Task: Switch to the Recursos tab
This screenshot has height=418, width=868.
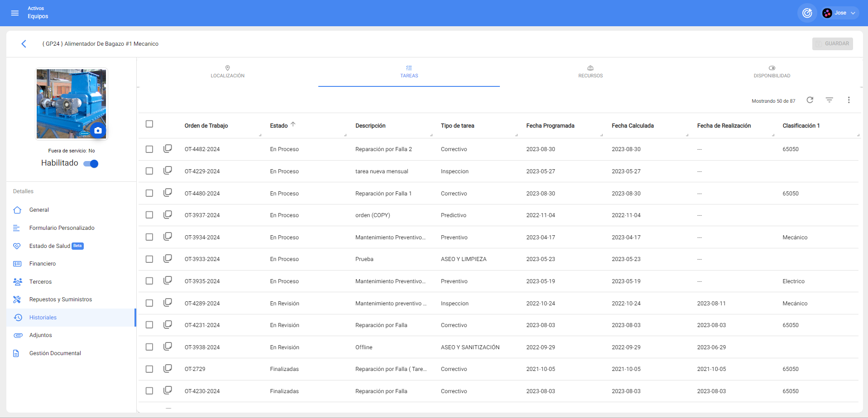Action: click(x=590, y=71)
